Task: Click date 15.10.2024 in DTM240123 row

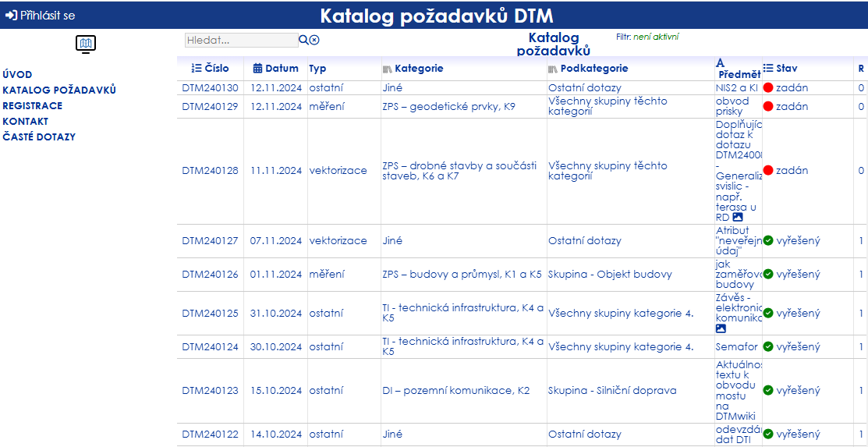Action: tap(276, 391)
